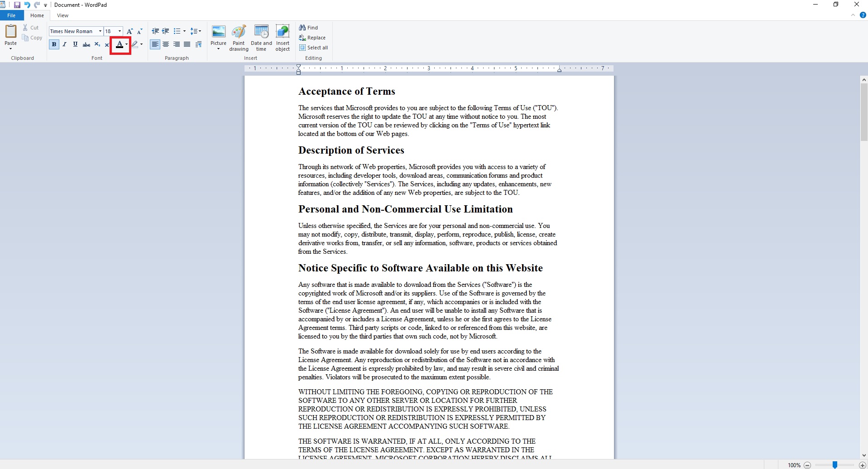Click the left indent marker on ruler
This screenshot has width=868, height=469.
coord(298,69)
